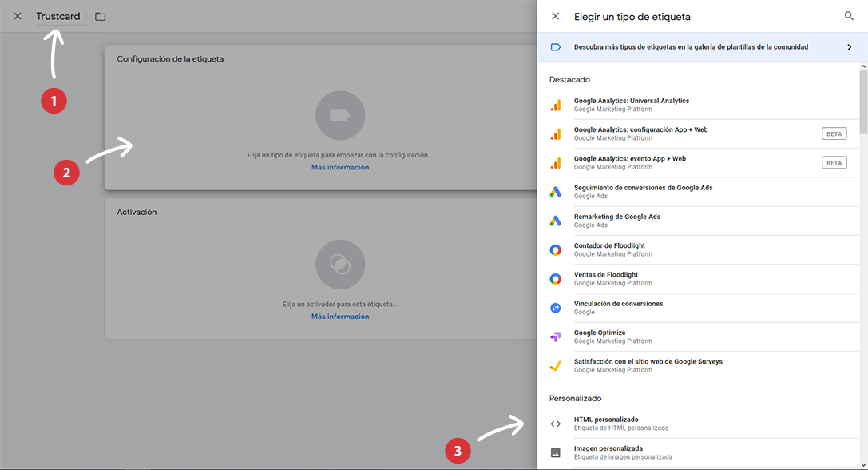Viewport: 868px width, 470px height.
Task: Click the trigger icon in Activación
Action: [340, 265]
